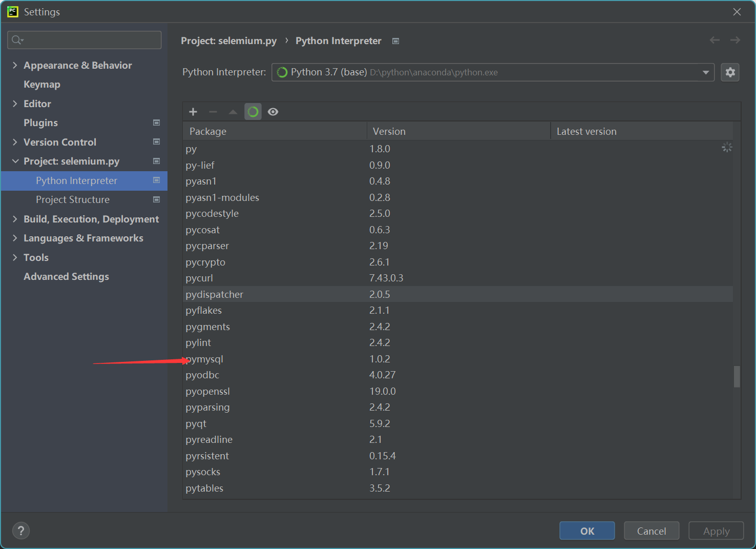Viewport: 756px width, 549px height.
Task: Click project icon next to Python Interpreter item
Action: point(157,180)
